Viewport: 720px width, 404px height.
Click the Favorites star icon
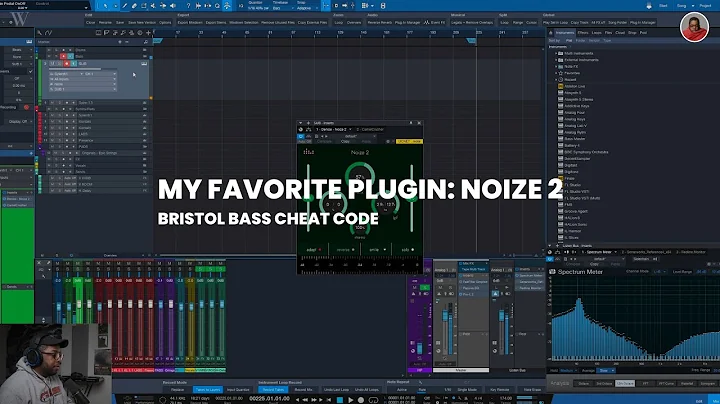click(x=560, y=73)
